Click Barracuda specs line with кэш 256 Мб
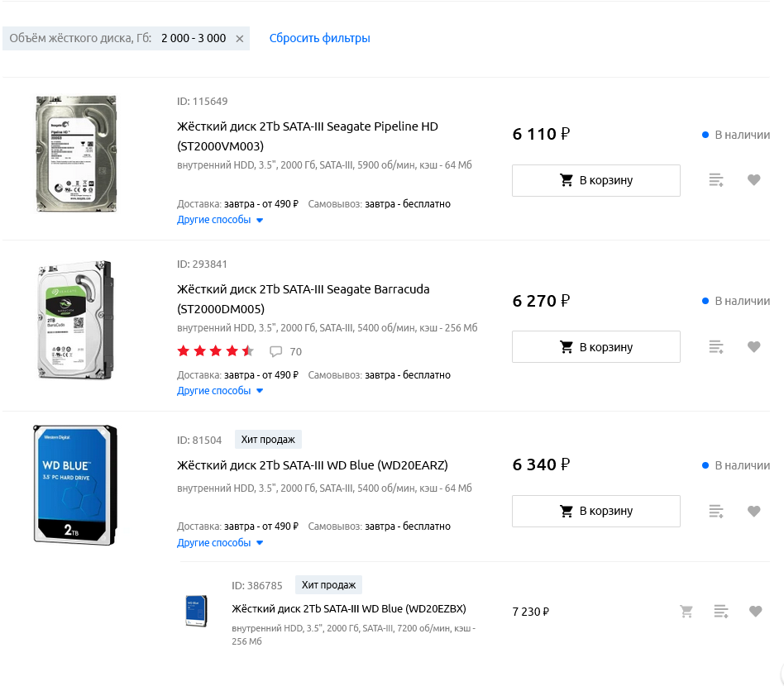784x686 pixels. pos(327,328)
